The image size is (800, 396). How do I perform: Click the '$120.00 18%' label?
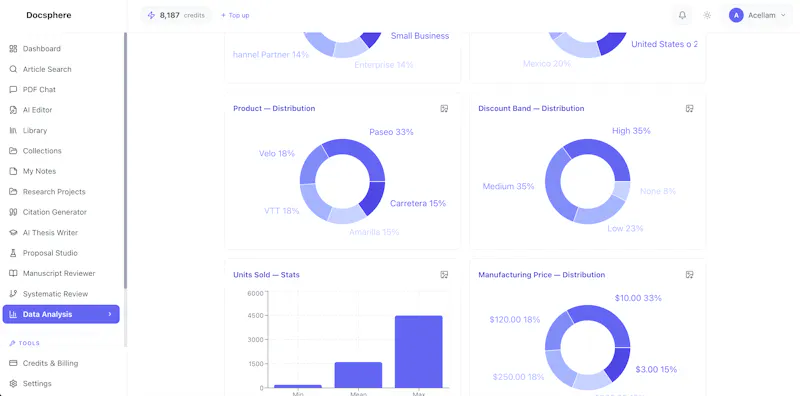(515, 320)
